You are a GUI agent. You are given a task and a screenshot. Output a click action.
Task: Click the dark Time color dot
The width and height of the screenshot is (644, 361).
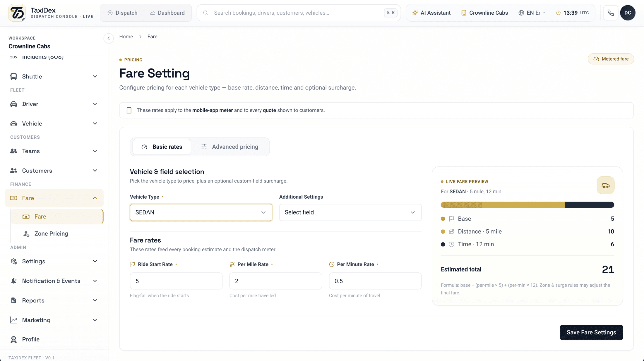[x=443, y=244]
